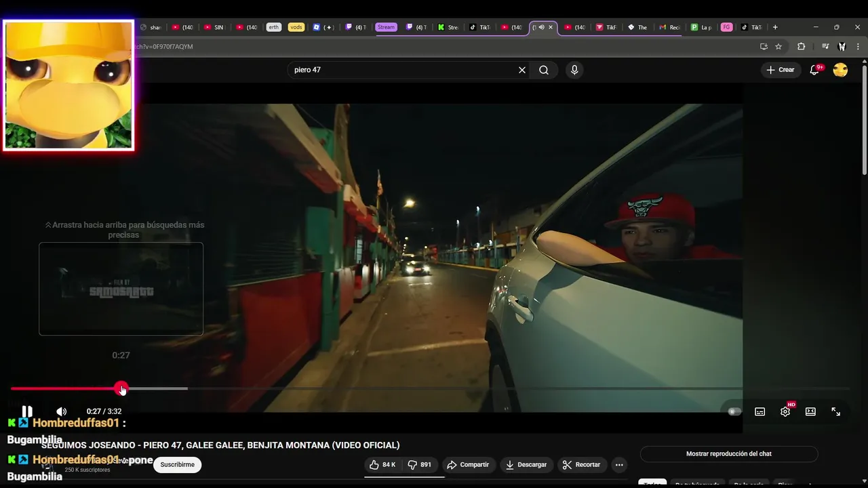
Task: Run the search with the magnifier icon
Action: point(544,70)
